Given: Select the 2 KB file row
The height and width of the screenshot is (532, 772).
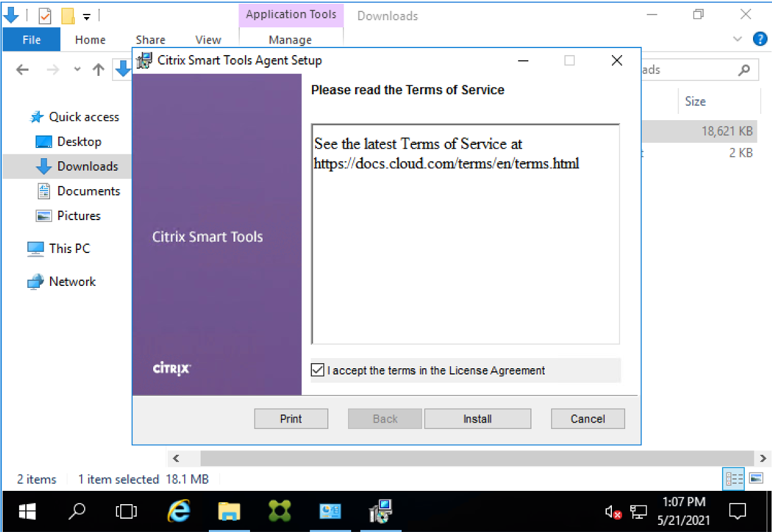Looking at the screenshot, I should coord(700,153).
